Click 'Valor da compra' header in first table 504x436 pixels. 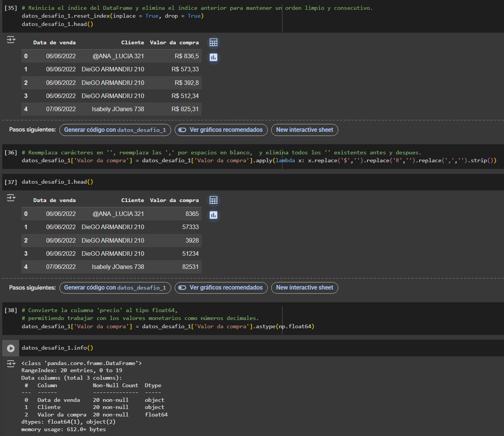174,43
